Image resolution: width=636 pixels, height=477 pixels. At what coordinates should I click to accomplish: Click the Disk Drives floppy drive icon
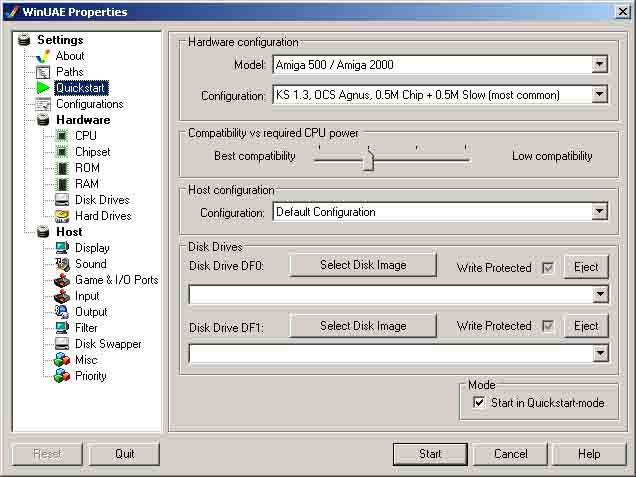point(62,200)
